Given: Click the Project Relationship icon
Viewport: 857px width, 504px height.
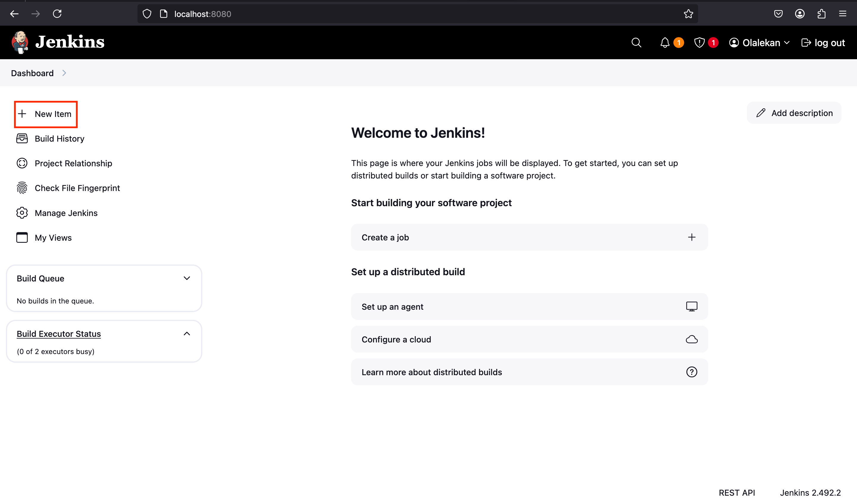Looking at the screenshot, I should click(22, 163).
